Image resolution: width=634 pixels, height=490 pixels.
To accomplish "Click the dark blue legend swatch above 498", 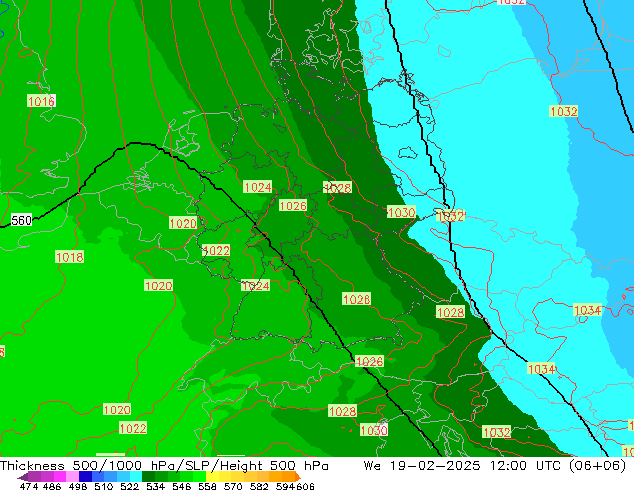I will point(85,477).
